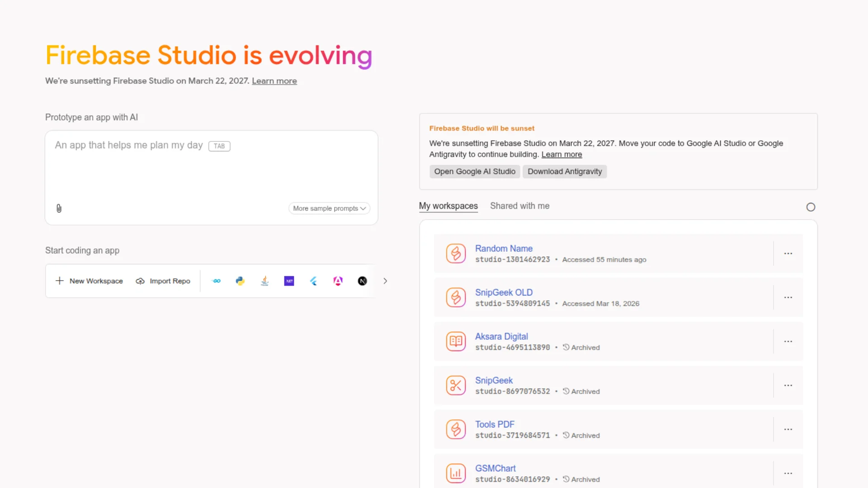Open the options menu for Random Name workspace
The width and height of the screenshot is (868, 488).
click(788, 253)
